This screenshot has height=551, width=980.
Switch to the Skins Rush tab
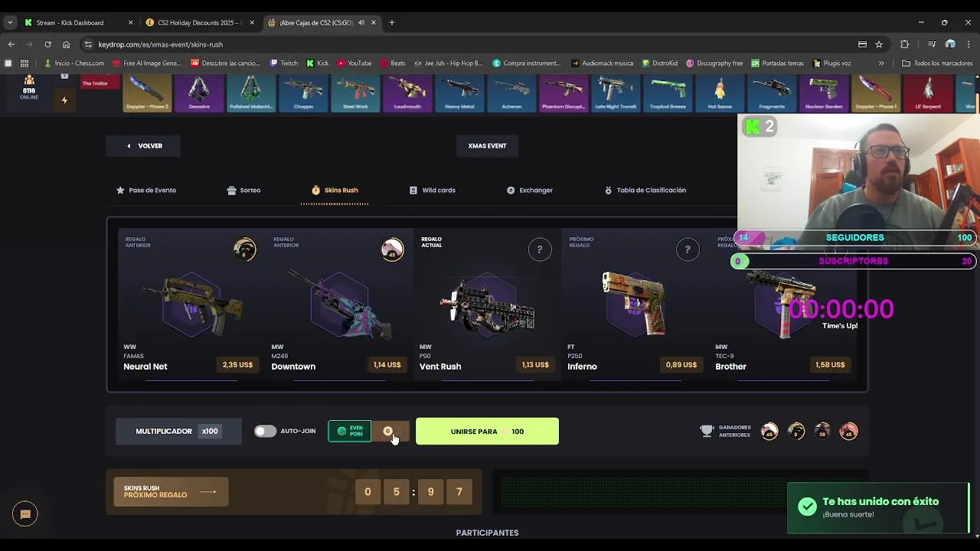point(335,190)
